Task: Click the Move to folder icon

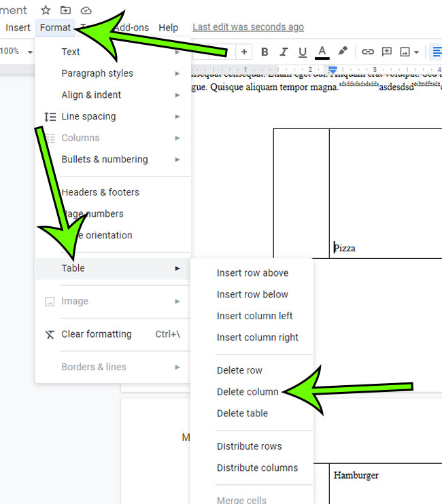Action: 66,10
